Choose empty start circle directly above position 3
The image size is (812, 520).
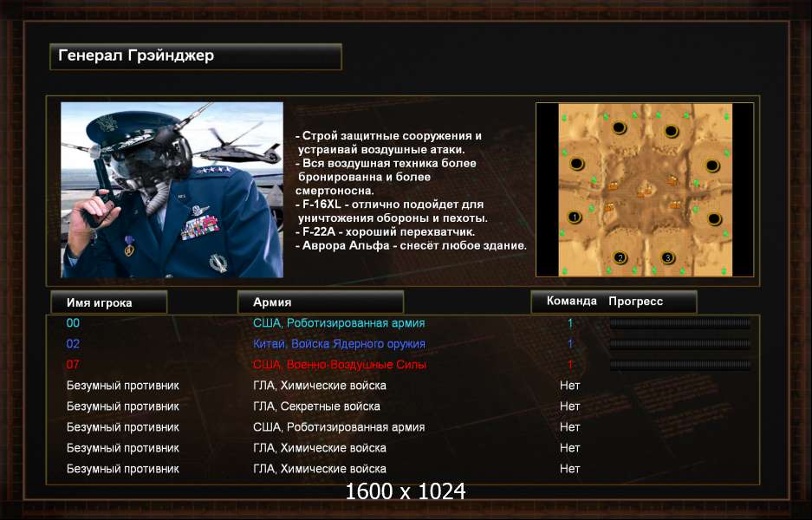coord(670,131)
